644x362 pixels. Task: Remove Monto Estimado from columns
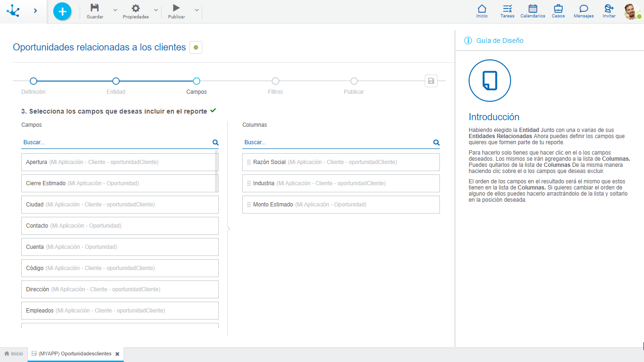click(340, 205)
